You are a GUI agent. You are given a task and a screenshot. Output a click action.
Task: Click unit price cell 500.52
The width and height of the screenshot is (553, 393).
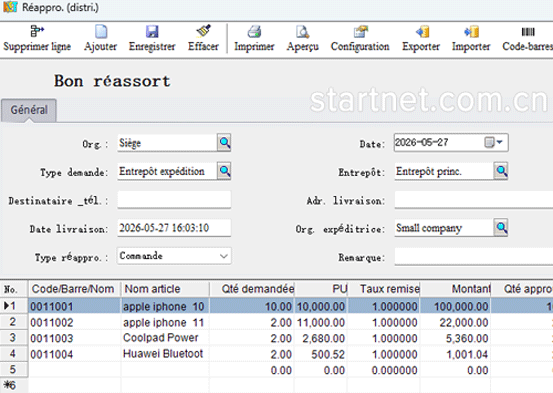pos(321,353)
